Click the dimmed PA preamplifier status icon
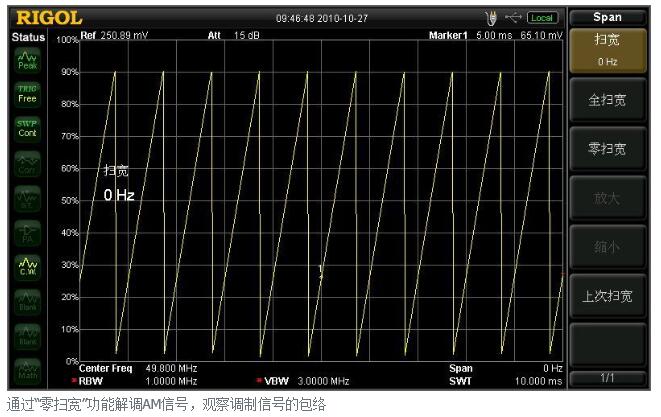 coord(27,231)
